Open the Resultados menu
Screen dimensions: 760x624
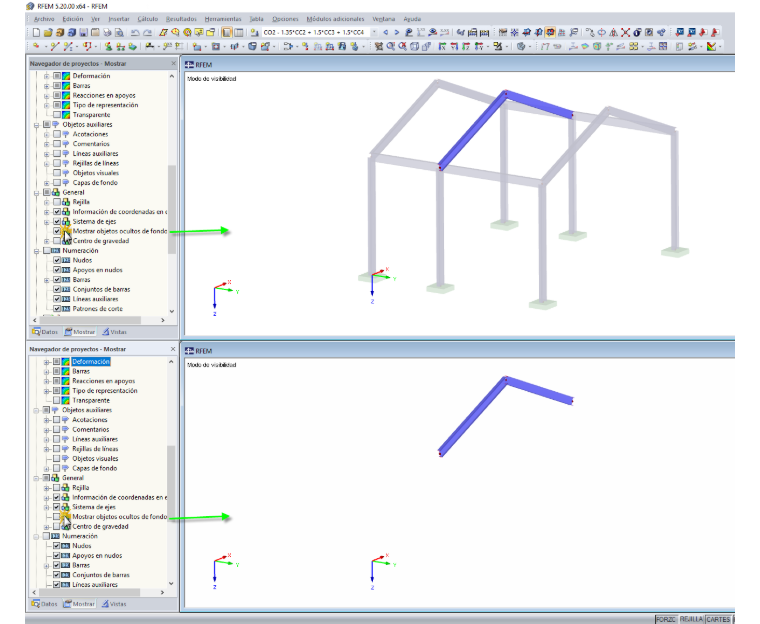181,19
